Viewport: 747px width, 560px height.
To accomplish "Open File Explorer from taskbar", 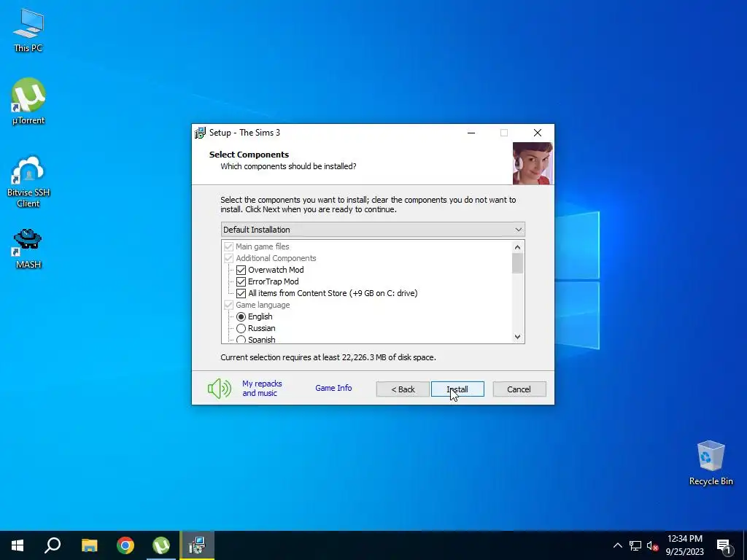I will 89,545.
